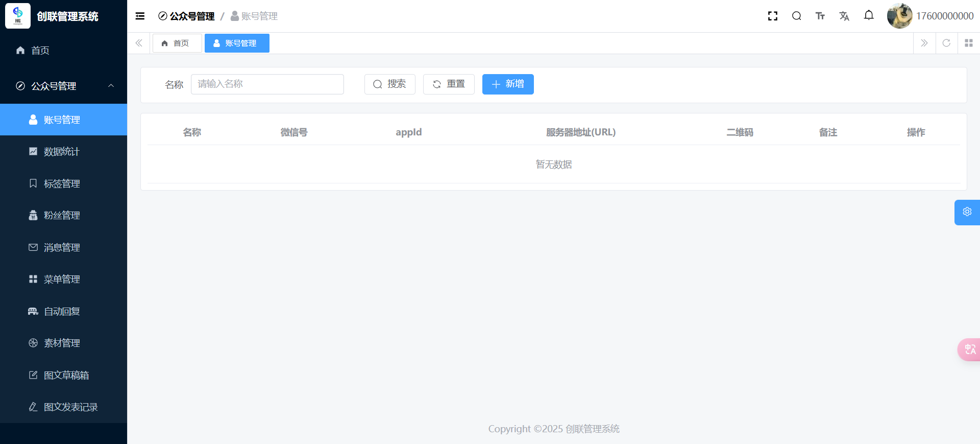
Task: Click the 账号管理 breadcrumb
Action: [254, 16]
